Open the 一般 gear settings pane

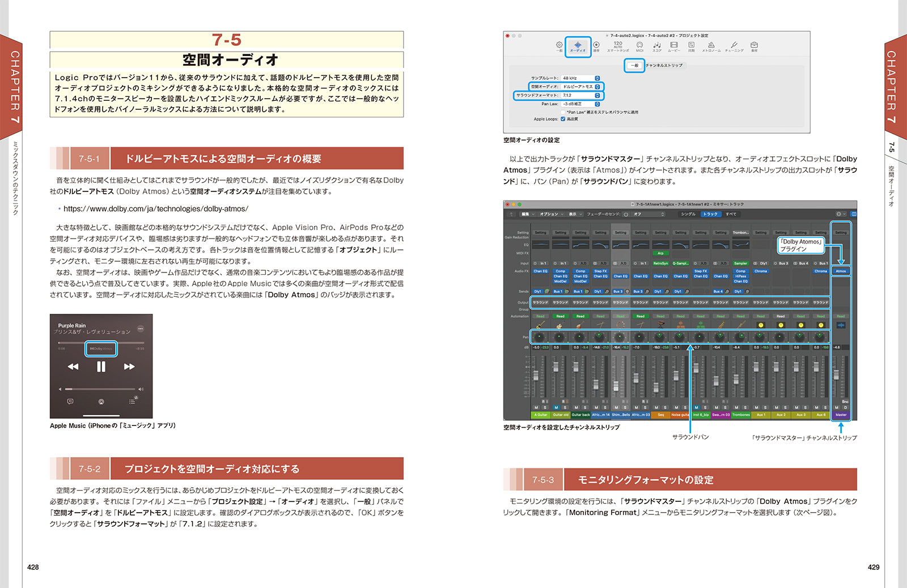pyautogui.click(x=560, y=45)
